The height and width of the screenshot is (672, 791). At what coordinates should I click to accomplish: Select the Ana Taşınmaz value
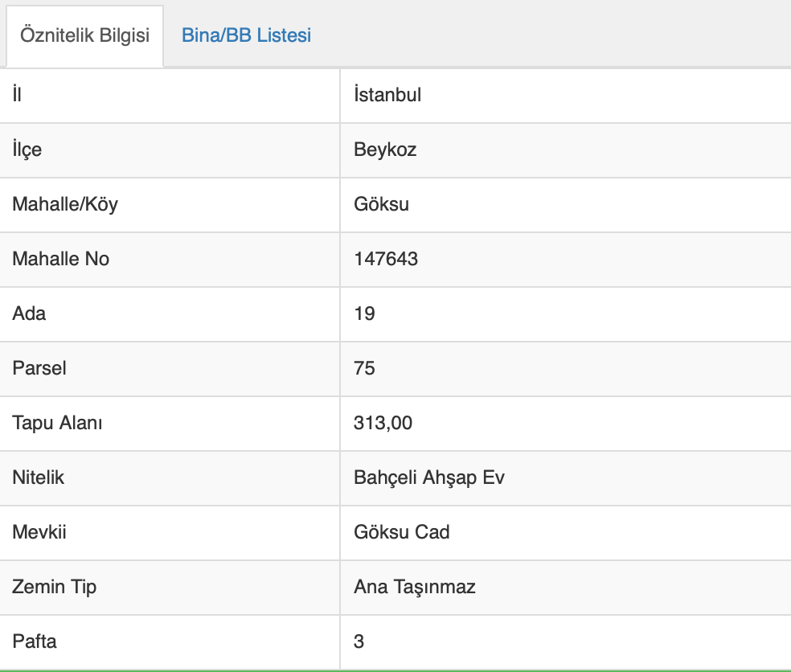(415, 587)
